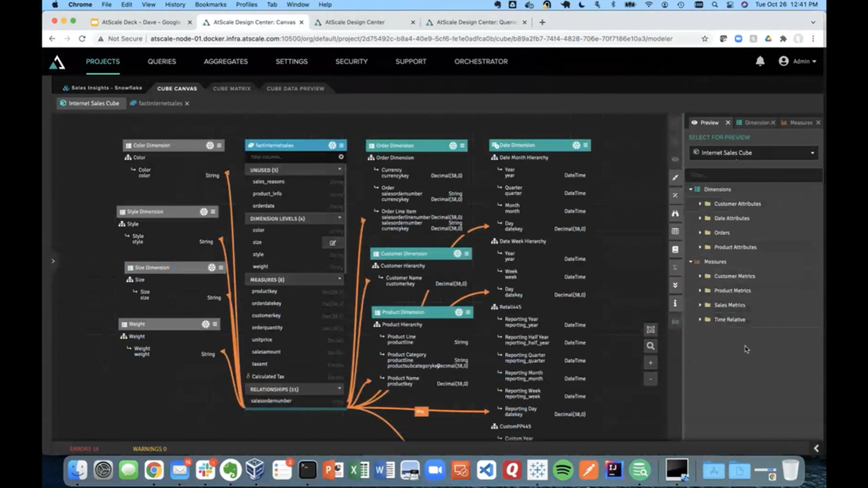Click the edit icon on size row
The image size is (868, 488).
(332, 243)
